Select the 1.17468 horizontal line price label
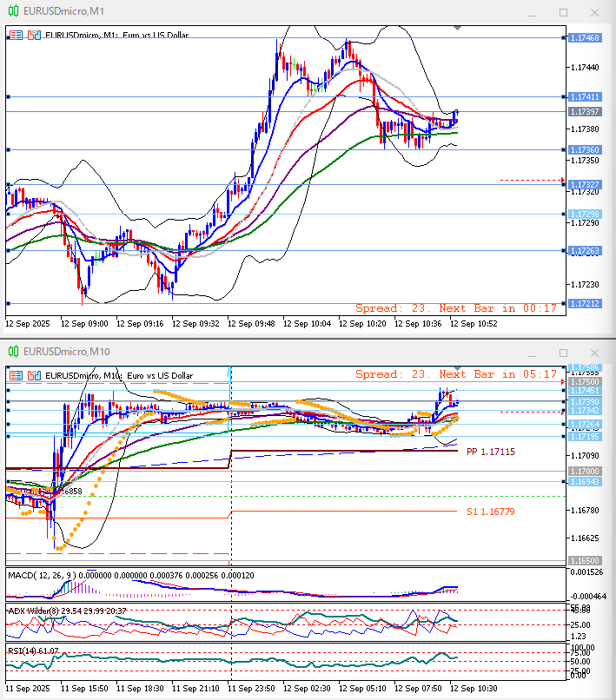 click(x=585, y=38)
